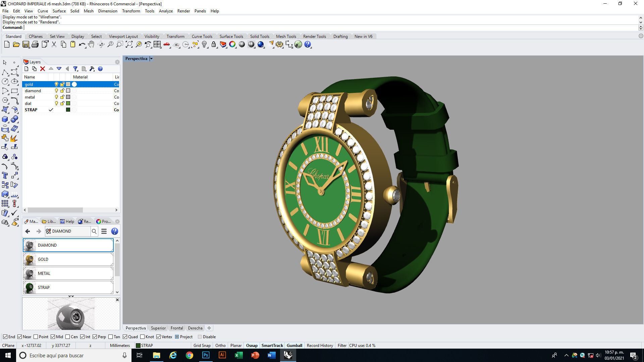Click the materials search magnifier button
This screenshot has height=362, width=644.
click(94, 231)
